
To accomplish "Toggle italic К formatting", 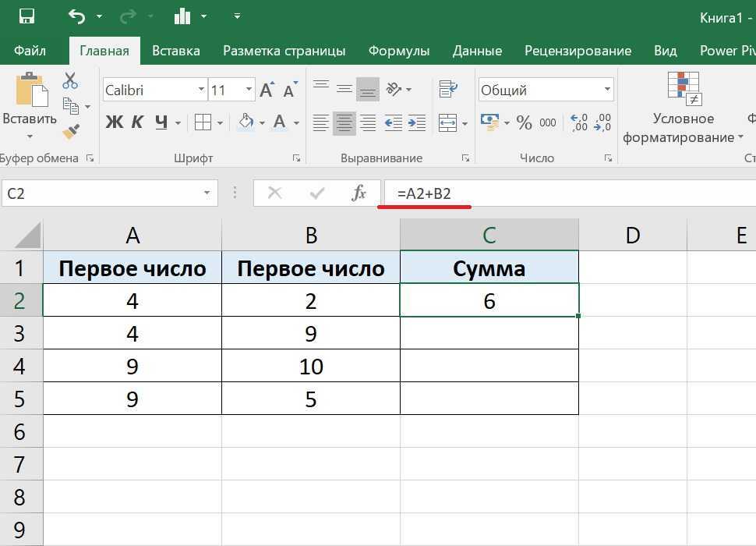I will click(137, 122).
